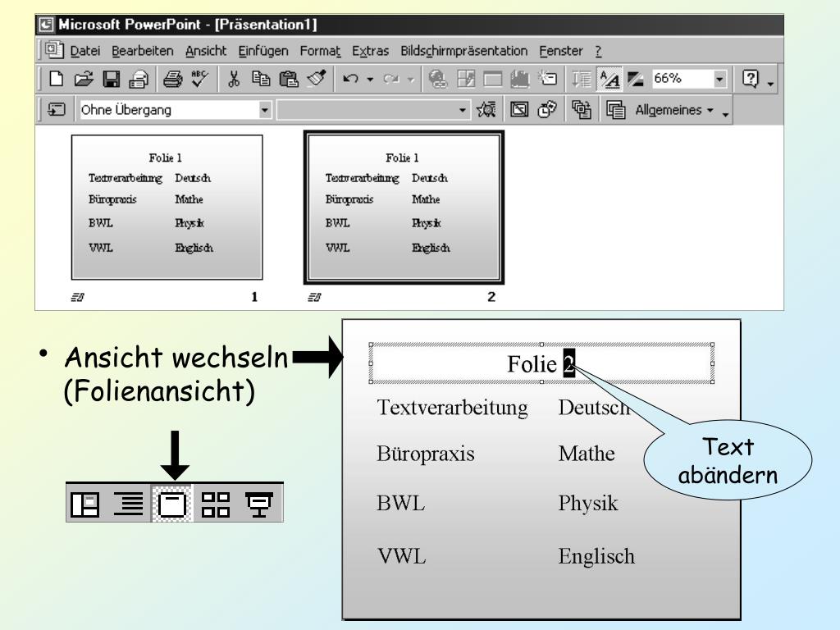
Task: Cut selection with the scissors icon
Action: coord(234,80)
